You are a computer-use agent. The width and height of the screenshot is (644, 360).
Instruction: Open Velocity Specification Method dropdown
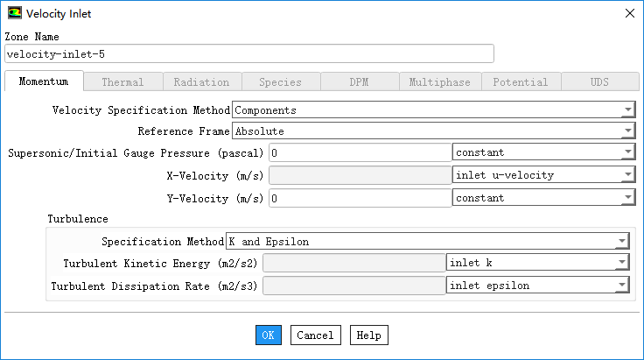[x=433, y=110]
